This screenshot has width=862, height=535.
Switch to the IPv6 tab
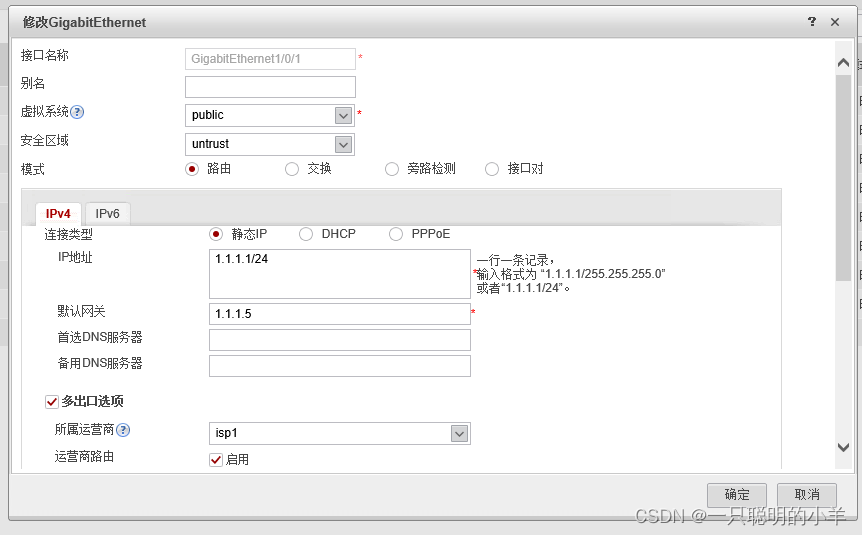107,213
